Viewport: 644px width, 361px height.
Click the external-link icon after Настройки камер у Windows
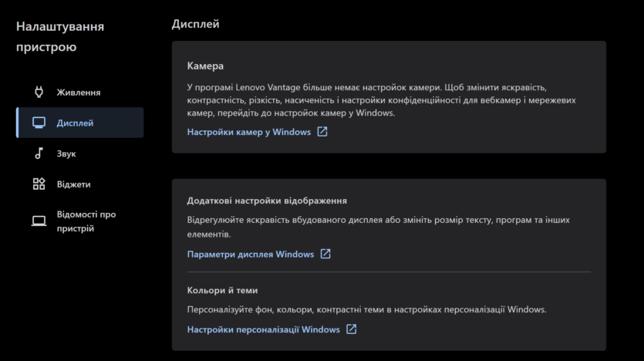[x=322, y=131]
